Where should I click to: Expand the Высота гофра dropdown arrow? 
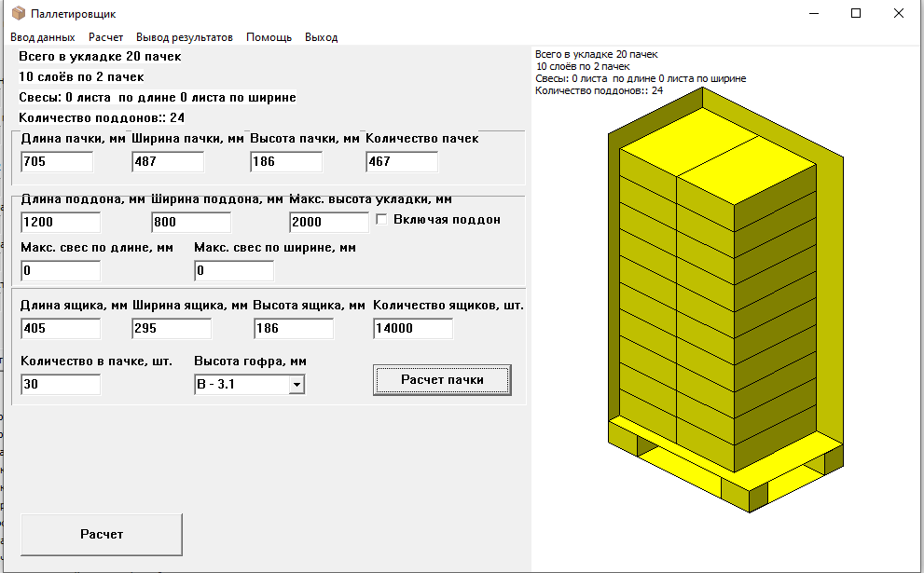pos(297,385)
